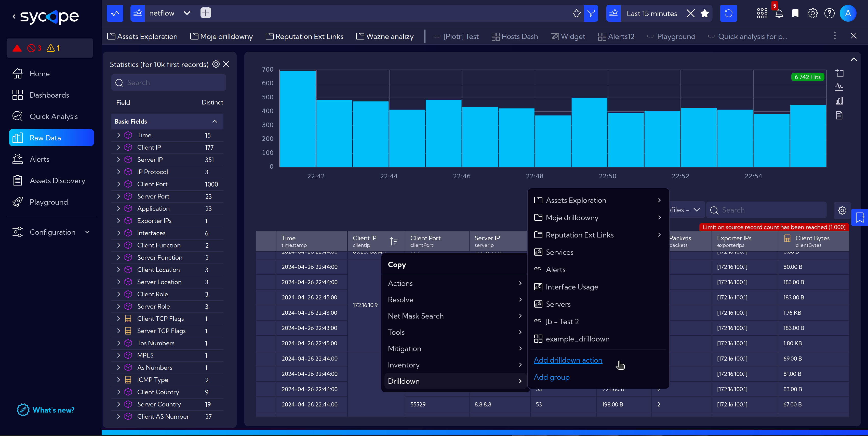Click the Raw Data sidebar icon
The width and height of the screenshot is (868, 436).
coord(18,137)
